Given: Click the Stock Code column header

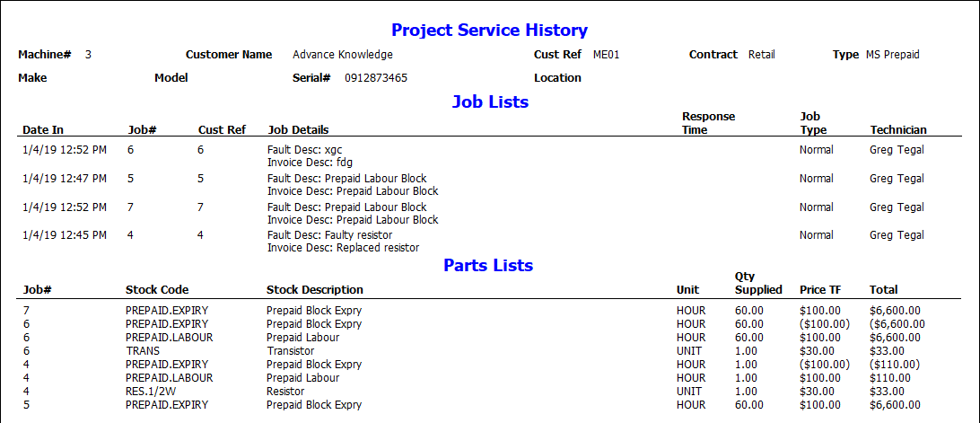Looking at the screenshot, I should coord(156,290).
